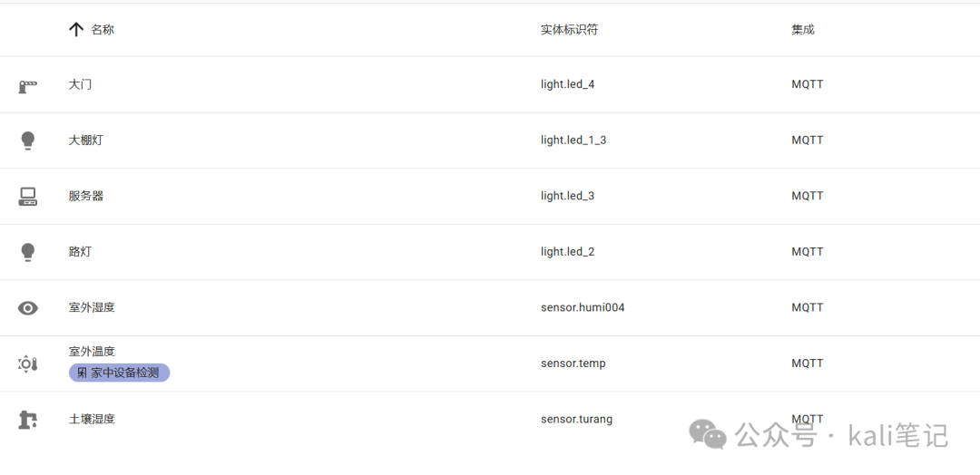Click the gate icon beside 大门
The image size is (980, 475).
pyautogui.click(x=27, y=86)
